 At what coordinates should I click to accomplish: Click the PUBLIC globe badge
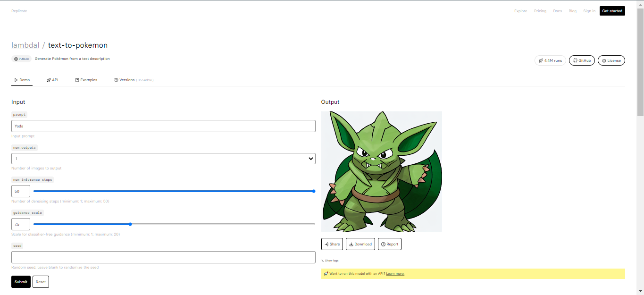click(x=22, y=59)
